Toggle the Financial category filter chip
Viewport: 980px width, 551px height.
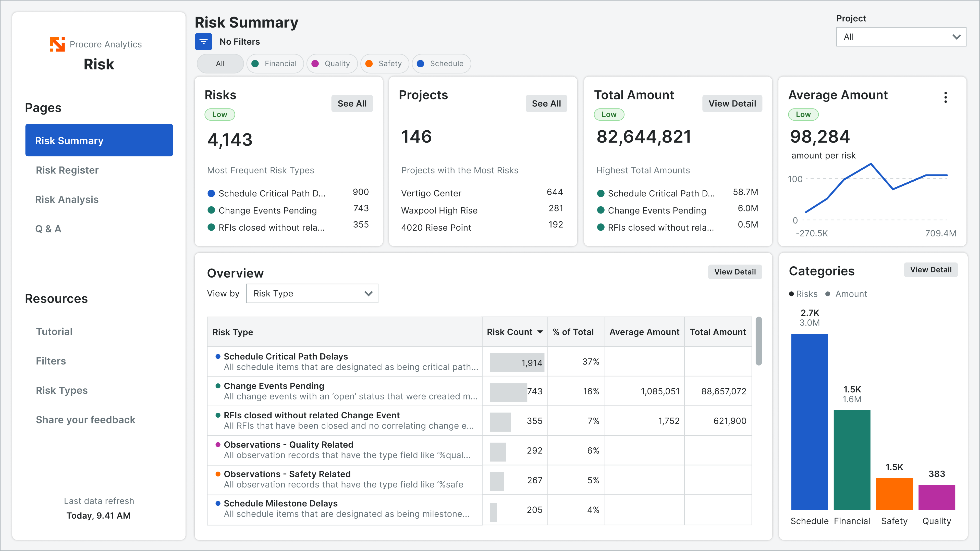pyautogui.click(x=275, y=64)
